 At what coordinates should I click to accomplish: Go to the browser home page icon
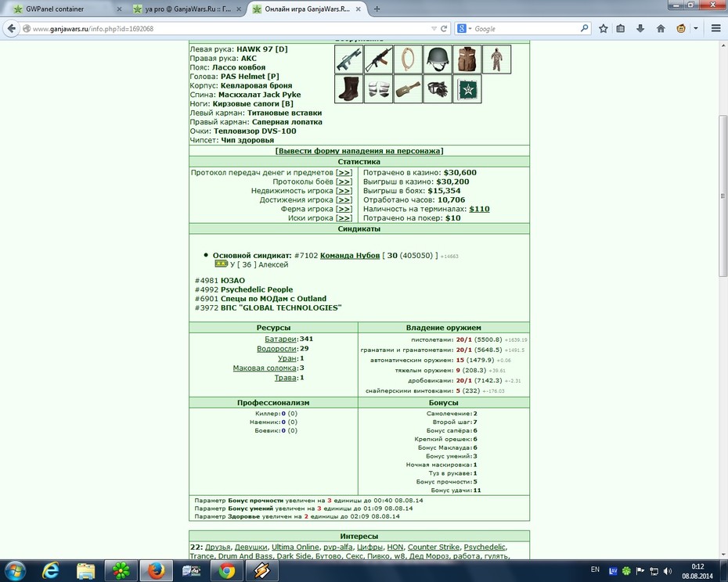pos(661,28)
